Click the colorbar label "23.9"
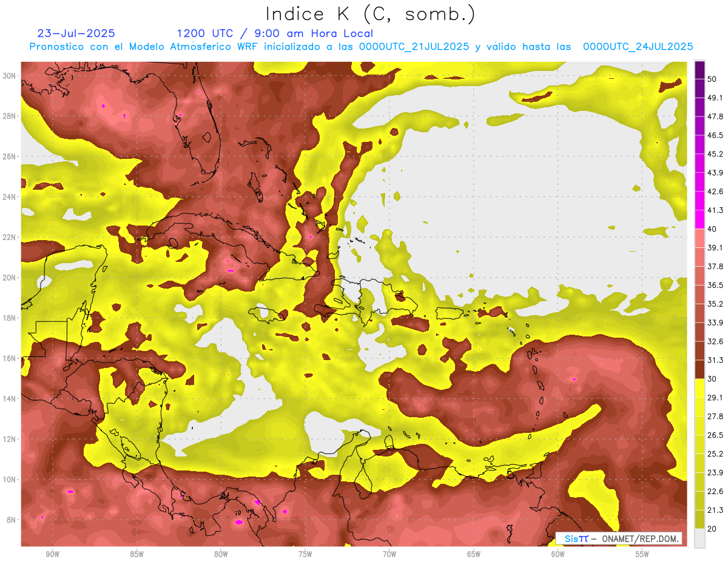This screenshot has height=562, width=728. 715,473
